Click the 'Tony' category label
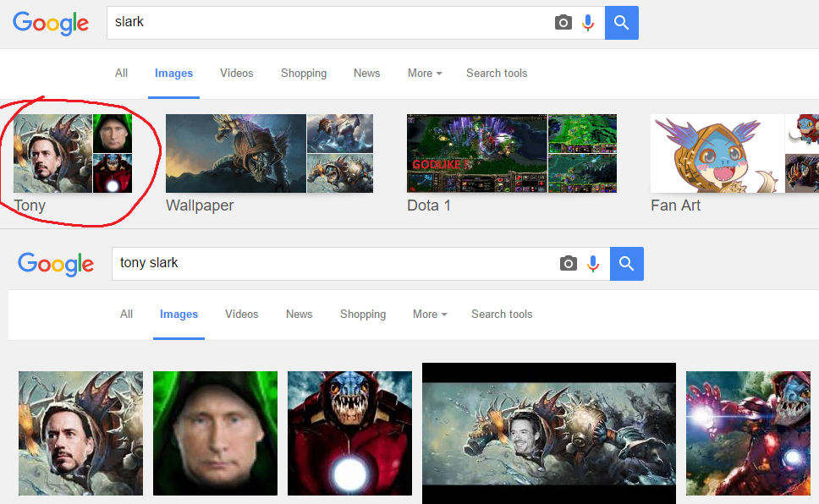Screen dimensions: 819x504 (x=30, y=205)
